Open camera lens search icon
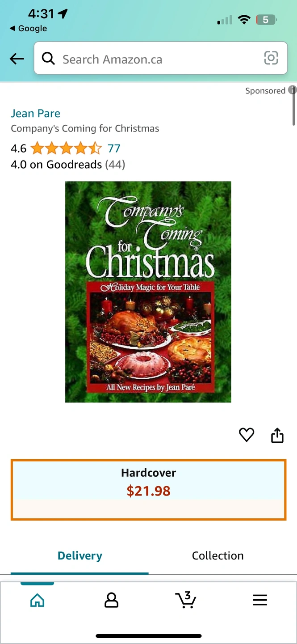The width and height of the screenshot is (297, 644). 271,58
